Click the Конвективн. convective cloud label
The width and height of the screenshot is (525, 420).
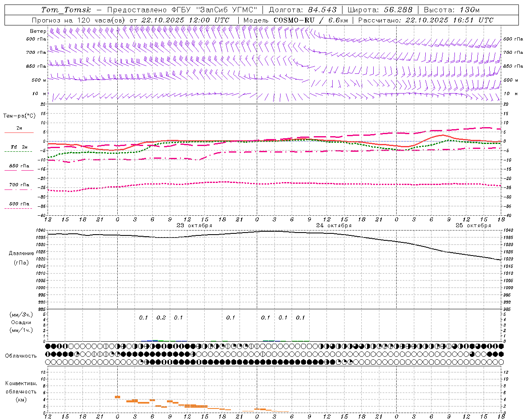pos(21,383)
